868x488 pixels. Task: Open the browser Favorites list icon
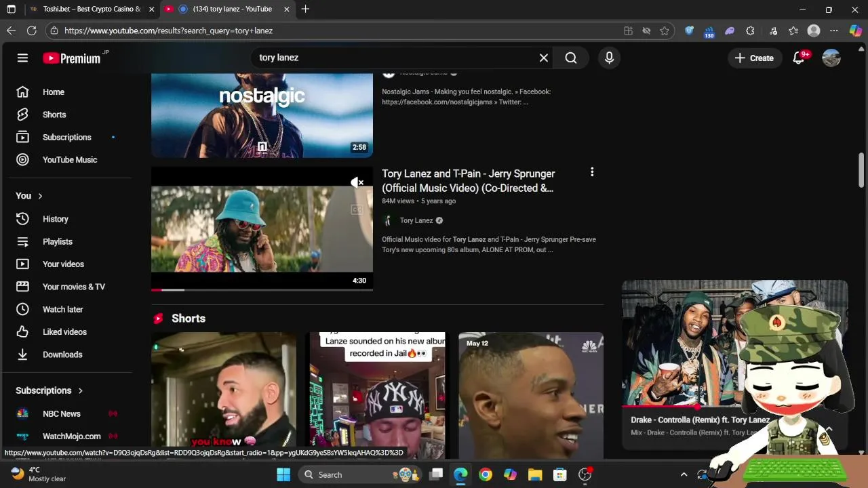pyautogui.click(x=793, y=30)
